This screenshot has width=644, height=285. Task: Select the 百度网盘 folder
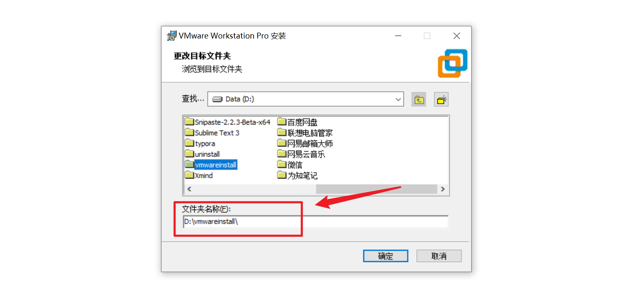pos(298,122)
